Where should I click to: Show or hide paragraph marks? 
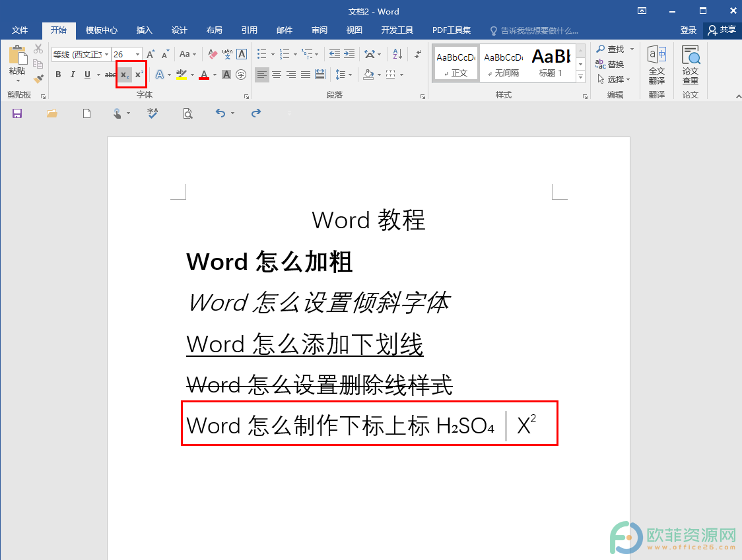click(x=418, y=54)
